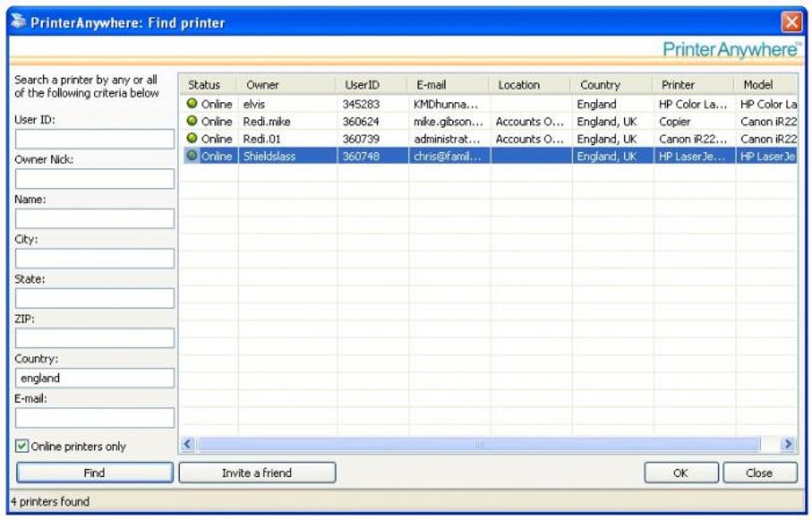
Task: Toggle the Online printers only checkbox
Action: [x=21, y=446]
